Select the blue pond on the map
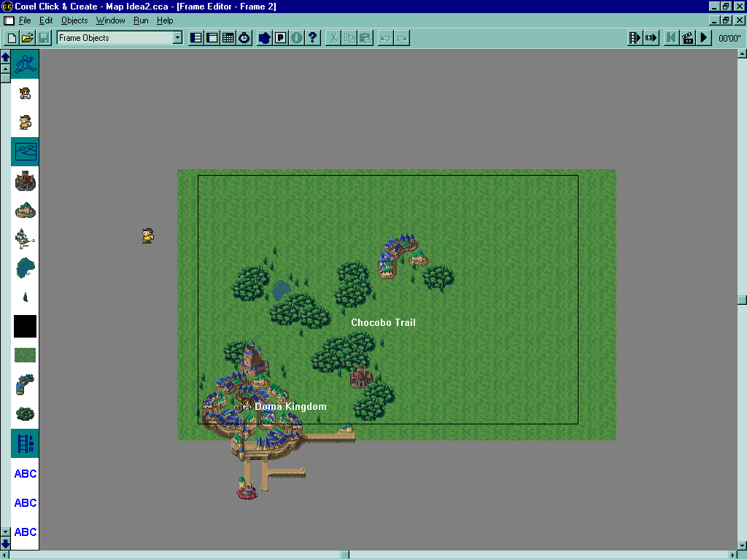Screen dimensions: 747x560 [x=281, y=290]
